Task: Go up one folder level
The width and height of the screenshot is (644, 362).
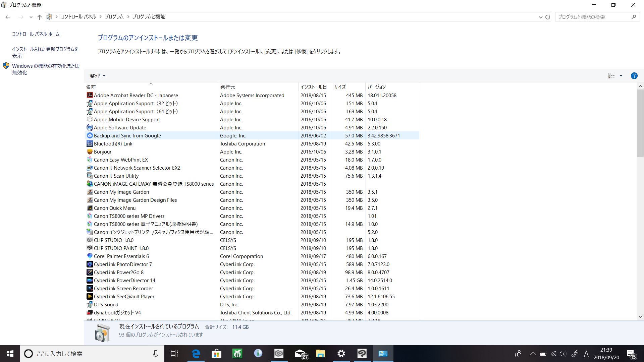Action: click(40, 17)
